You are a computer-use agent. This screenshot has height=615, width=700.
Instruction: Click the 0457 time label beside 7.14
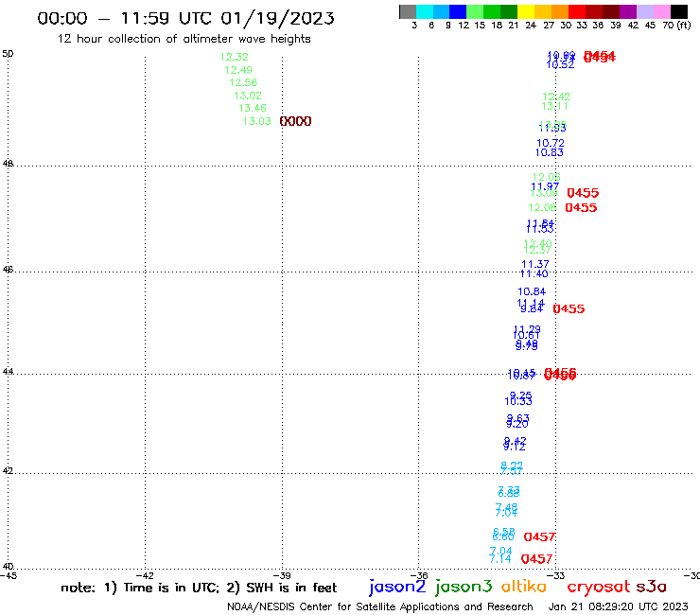(536, 559)
